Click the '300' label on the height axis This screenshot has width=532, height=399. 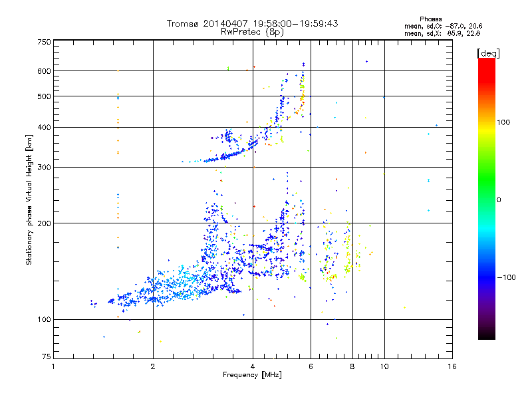(44, 168)
